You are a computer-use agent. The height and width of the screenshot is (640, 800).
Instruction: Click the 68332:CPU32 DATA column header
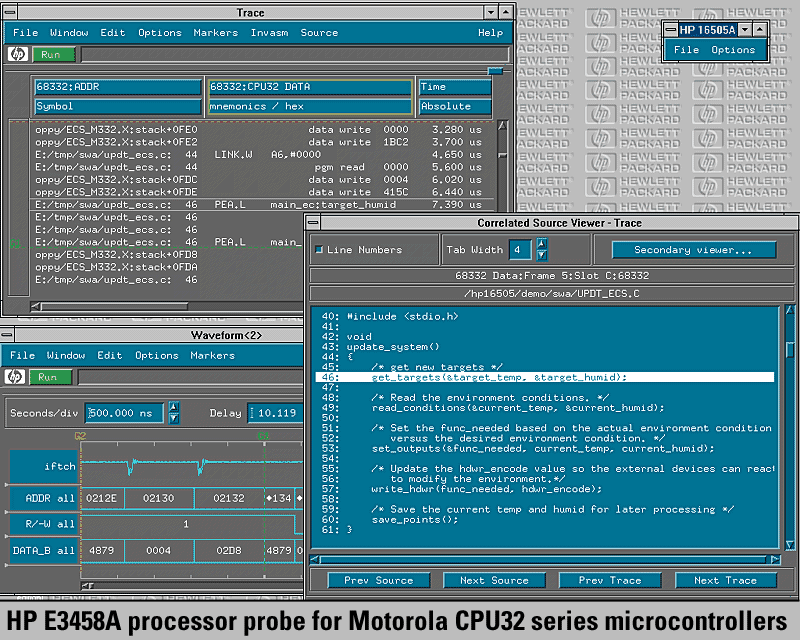(x=310, y=87)
